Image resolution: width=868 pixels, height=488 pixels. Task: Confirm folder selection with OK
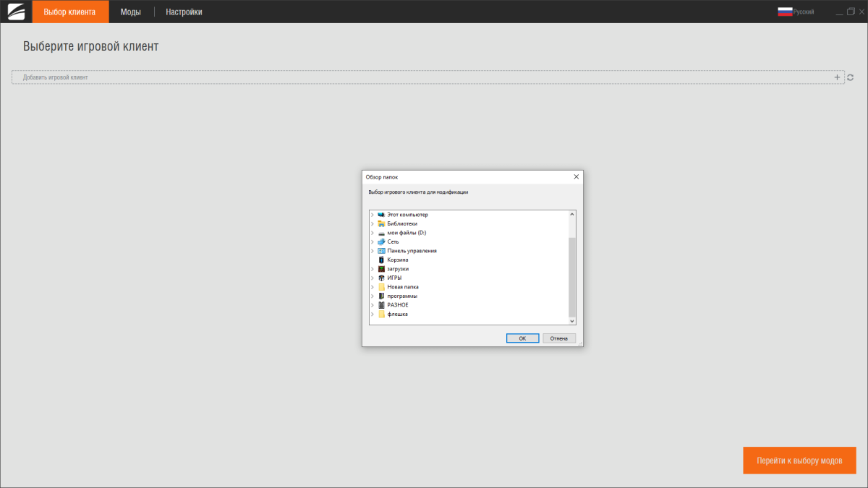522,338
